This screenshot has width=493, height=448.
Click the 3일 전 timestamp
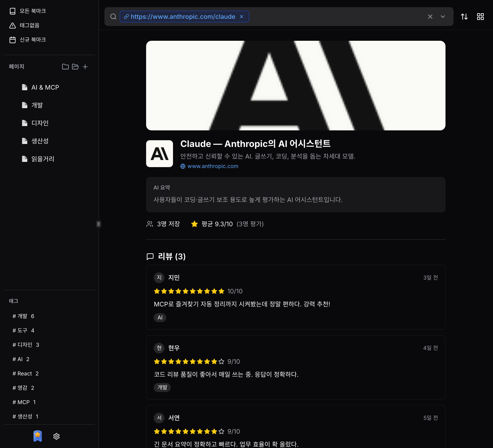(x=430, y=277)
